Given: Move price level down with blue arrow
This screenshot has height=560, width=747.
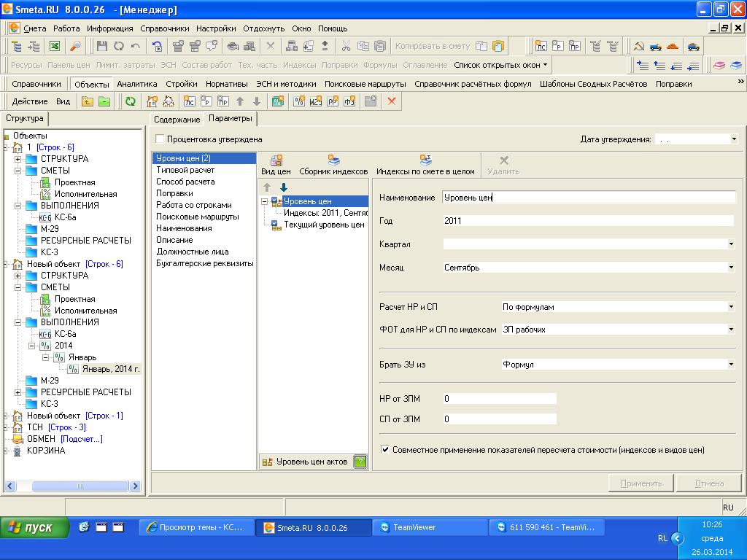Looking at the screenshot, I should coord(284,187).
